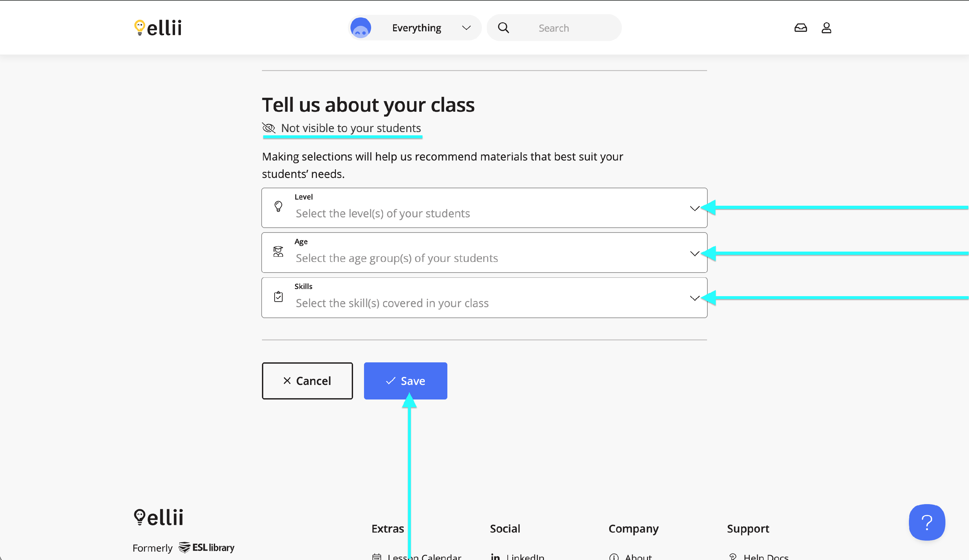Viewport: 969px width, 560px height.
Task: Open the blue help question mark bubble
Action: pos(927,522)
